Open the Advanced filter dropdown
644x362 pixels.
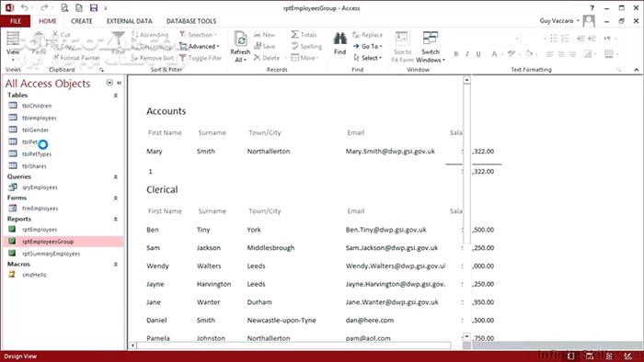(200, 46)
